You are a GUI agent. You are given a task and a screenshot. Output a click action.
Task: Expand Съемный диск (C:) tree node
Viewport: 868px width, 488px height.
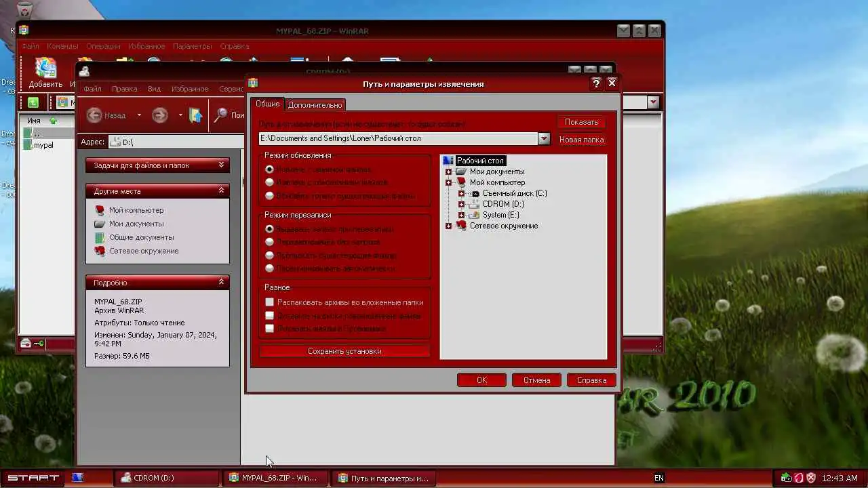pyautogui.click(x=461, y=193)
